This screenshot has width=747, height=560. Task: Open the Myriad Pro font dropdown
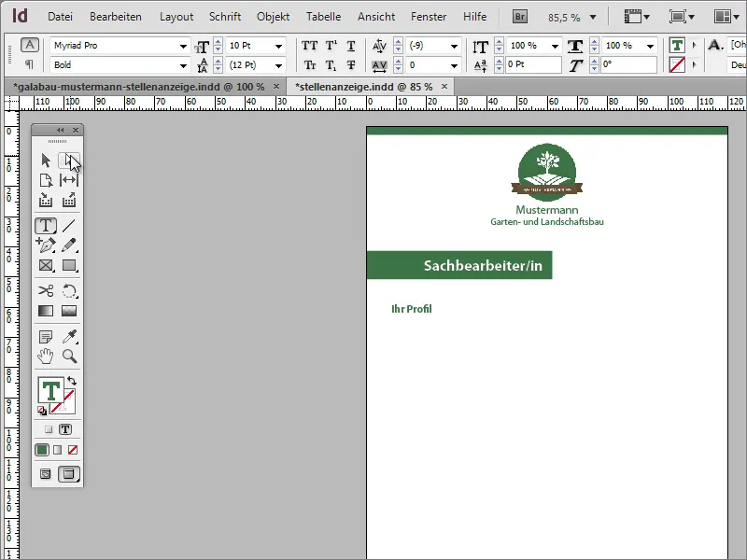pyautogui.click(x=183, y=46)
